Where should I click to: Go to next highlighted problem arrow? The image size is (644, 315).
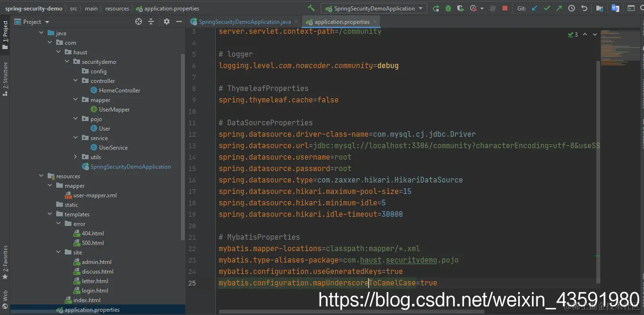point(595,34)
